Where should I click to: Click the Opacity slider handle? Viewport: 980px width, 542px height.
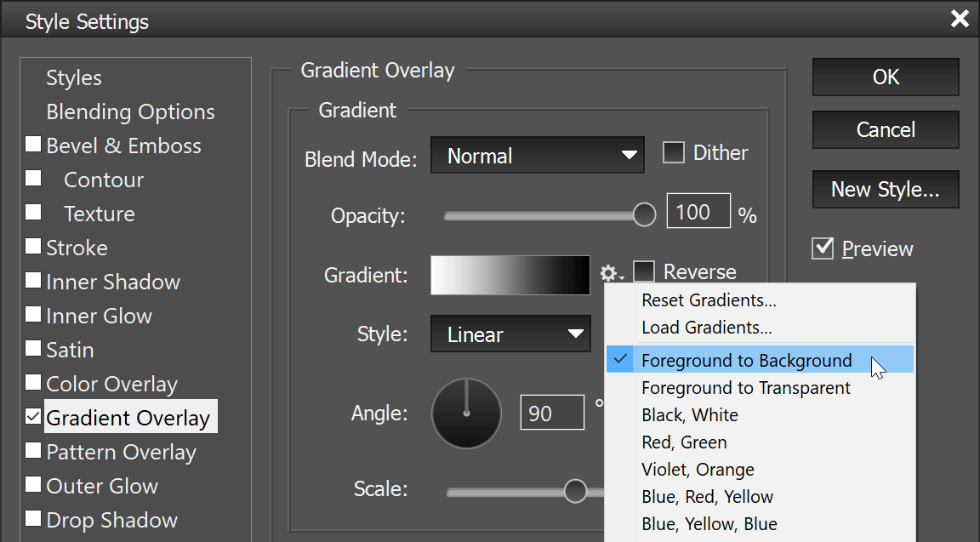(x=645, y=214)
